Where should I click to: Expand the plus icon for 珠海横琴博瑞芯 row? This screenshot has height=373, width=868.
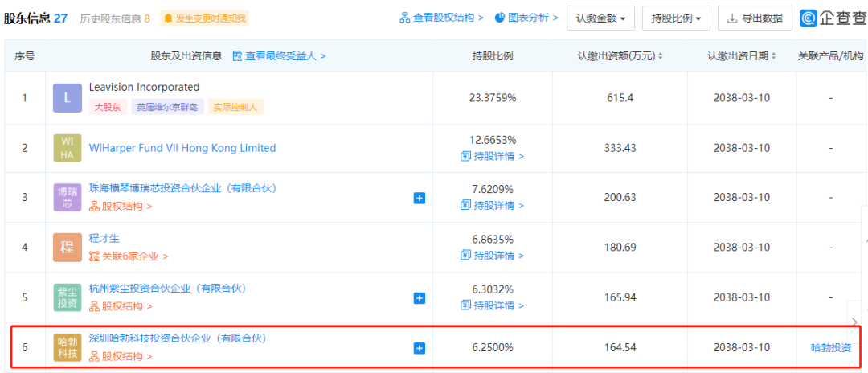point(420,198)
